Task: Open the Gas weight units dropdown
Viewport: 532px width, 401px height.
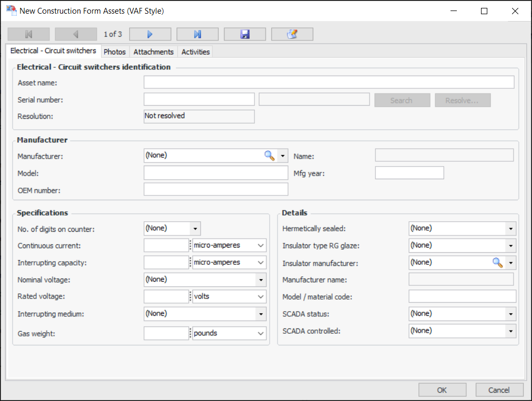Action: pos(261,333)
